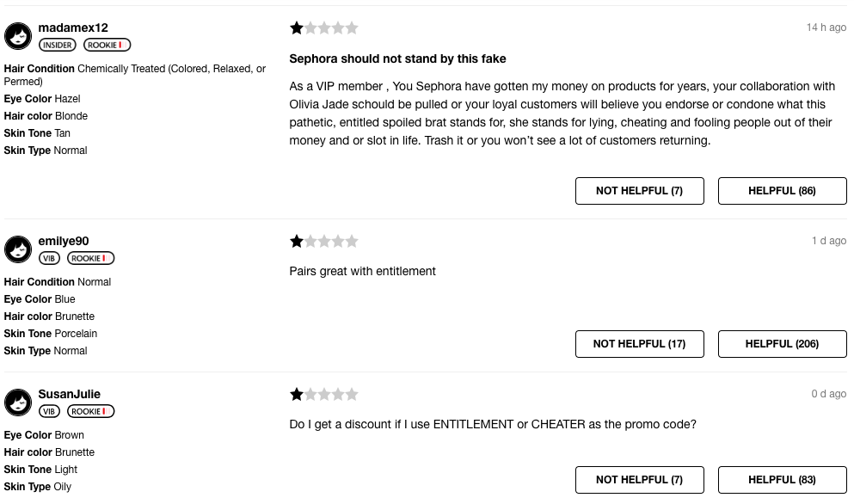The width and height of the screenshot is (854, 504).
Task: Click emilye90's ROOKIE badge
Action: (90, 258)
